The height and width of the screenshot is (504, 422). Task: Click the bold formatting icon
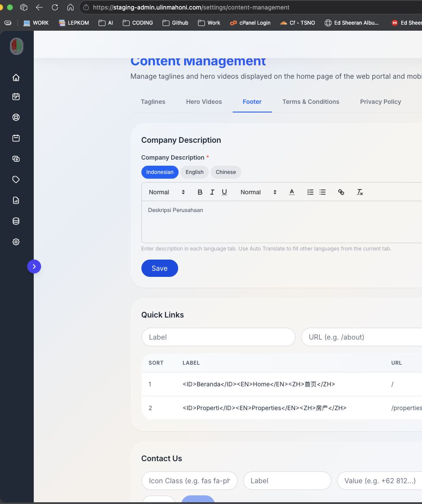click(200, 192)
